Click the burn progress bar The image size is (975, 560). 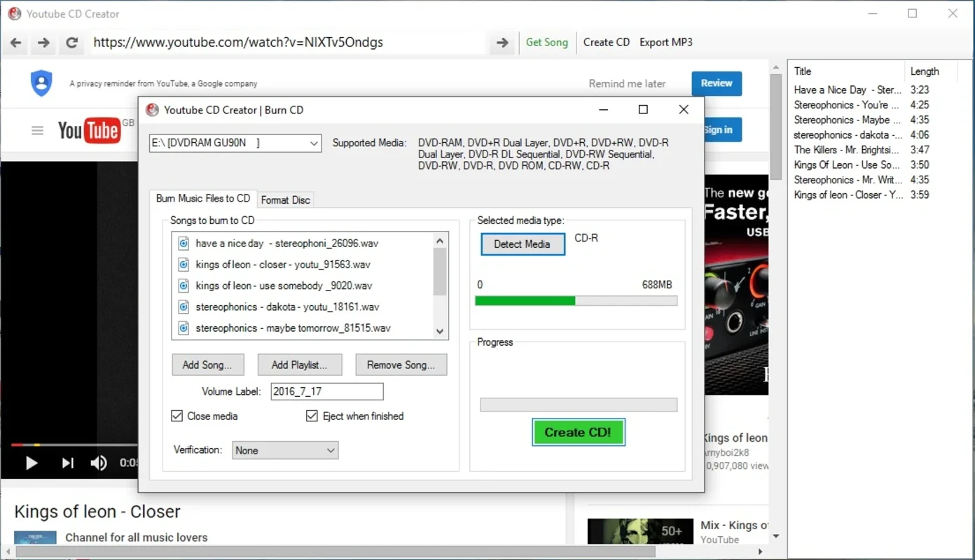(579, 405)
